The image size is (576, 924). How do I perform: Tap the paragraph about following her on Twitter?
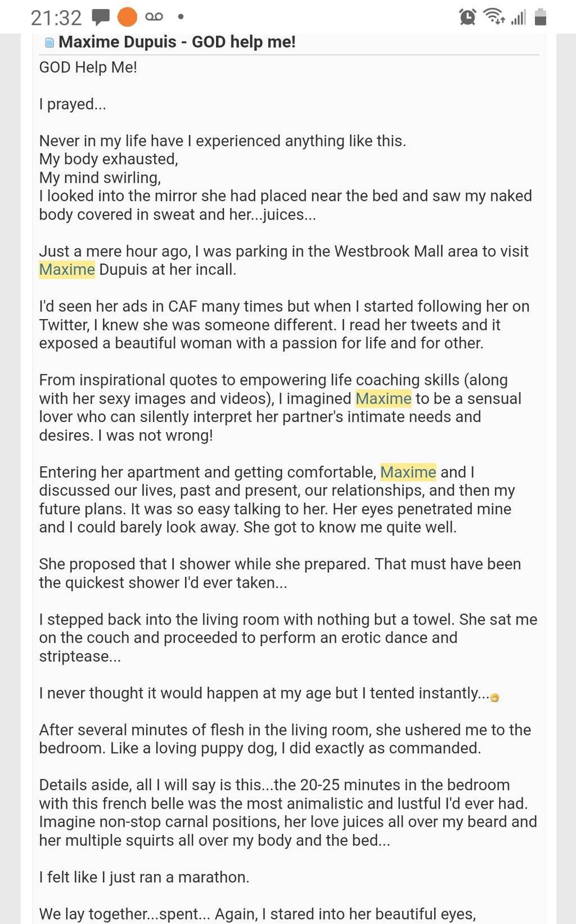tap(284, 325)
